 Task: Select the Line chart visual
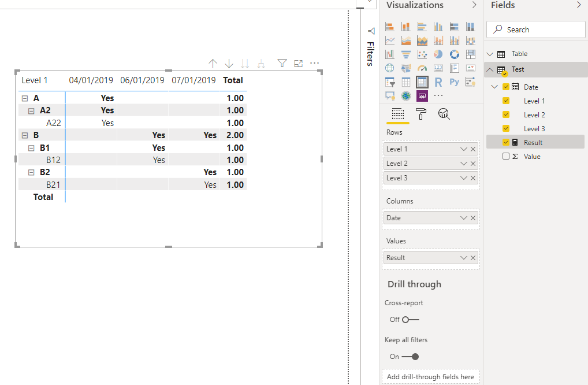click(x=390, y=40)
